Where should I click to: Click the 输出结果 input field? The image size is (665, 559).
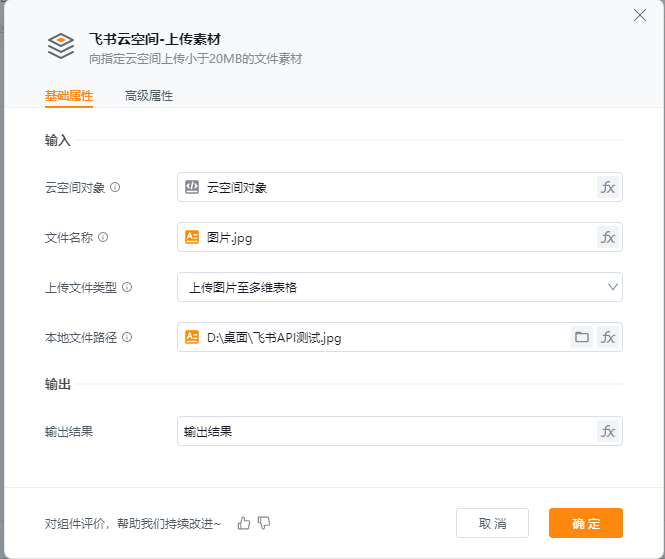coord(400,431)
